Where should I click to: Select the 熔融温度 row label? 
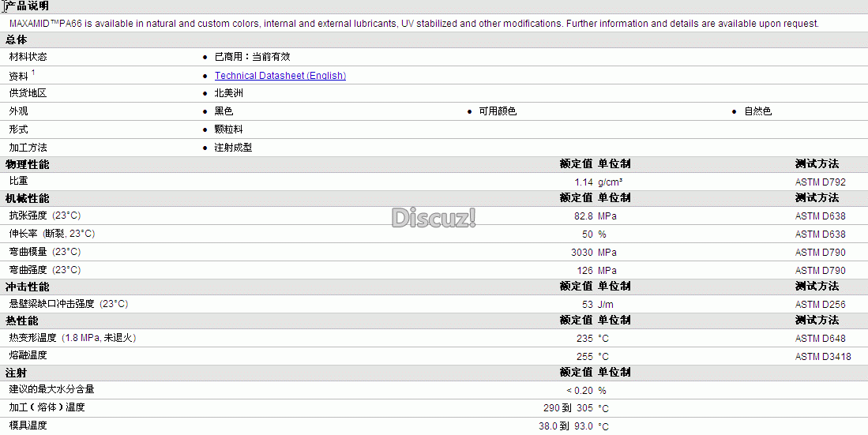pyautogui.click(x=28, y=355)
